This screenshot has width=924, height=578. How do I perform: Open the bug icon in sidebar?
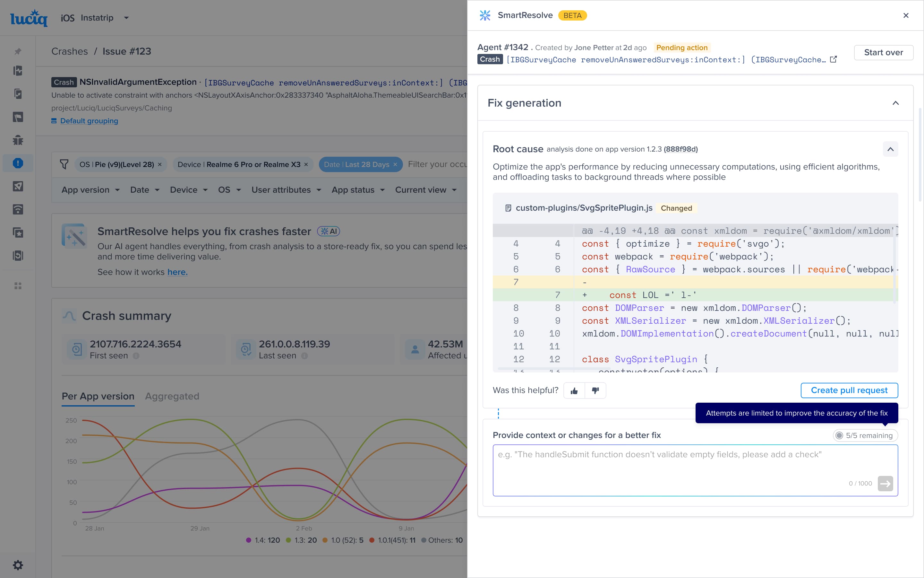(18, 140)
